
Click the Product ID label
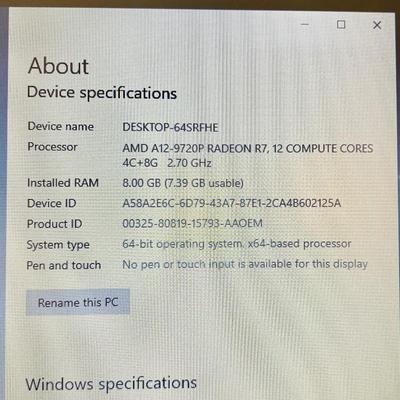point(54,224)
